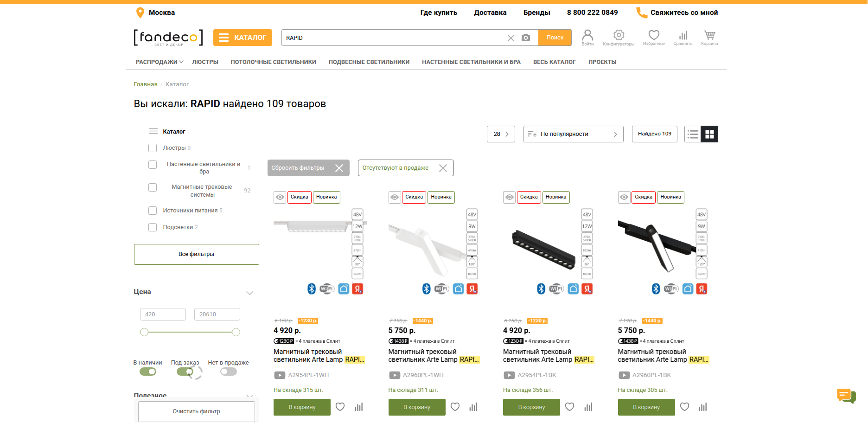Click the Москва location pin icon

(x=140, y=13)
